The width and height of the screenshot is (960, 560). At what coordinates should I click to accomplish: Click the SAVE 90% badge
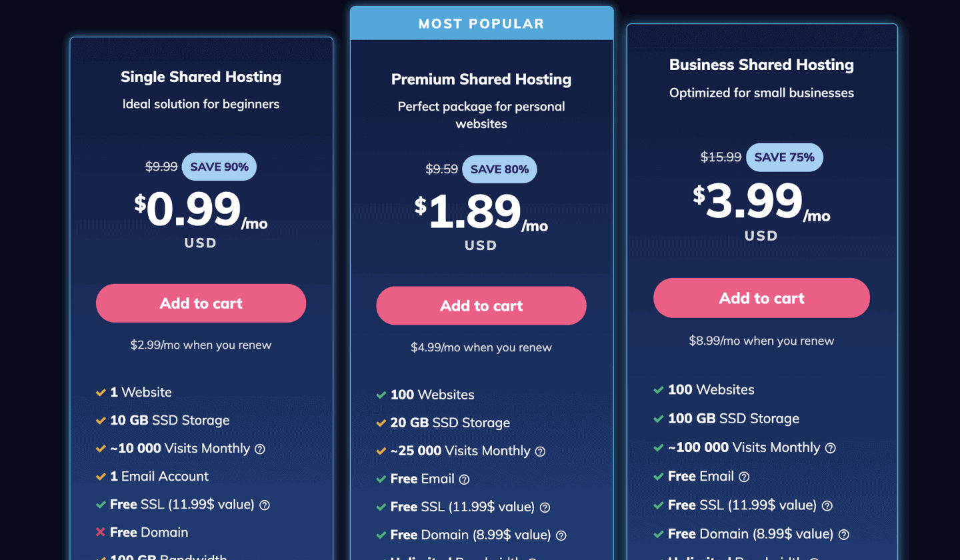coord(219,166)
